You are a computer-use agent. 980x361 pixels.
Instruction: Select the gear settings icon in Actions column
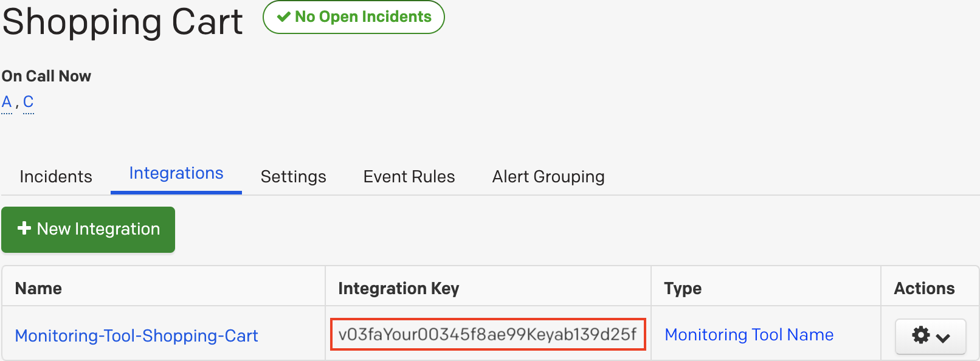point(920,336)
